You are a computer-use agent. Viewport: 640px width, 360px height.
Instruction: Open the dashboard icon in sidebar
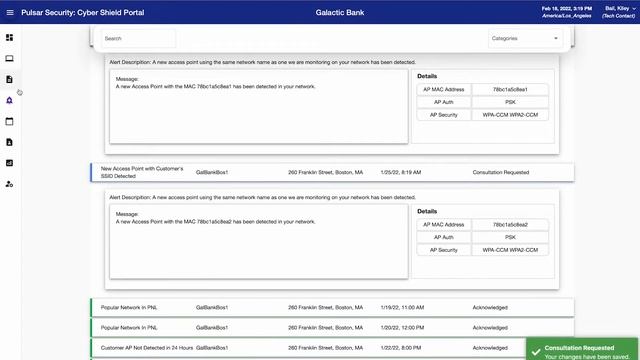pyautogui.click(x=9, y=38)
